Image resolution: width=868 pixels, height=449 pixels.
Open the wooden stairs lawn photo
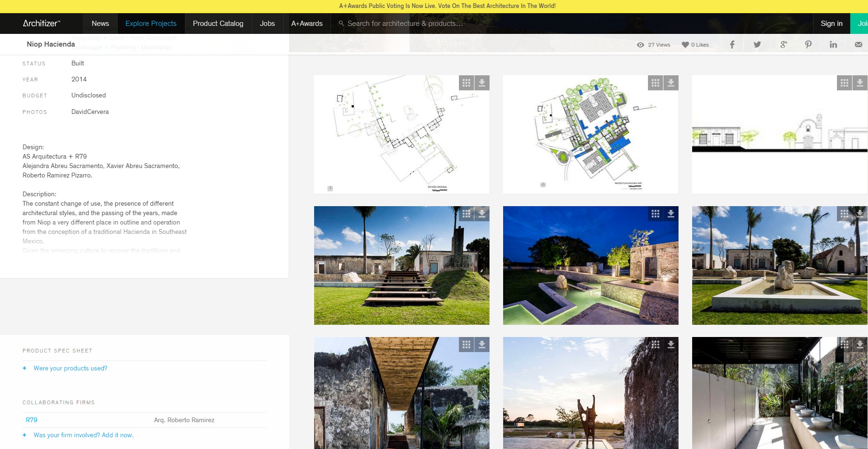pyautogui.click(x=402, y=265)
